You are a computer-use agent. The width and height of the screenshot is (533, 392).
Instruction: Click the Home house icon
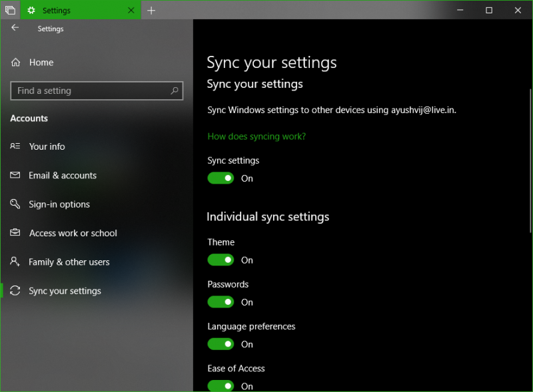point(15,63)
